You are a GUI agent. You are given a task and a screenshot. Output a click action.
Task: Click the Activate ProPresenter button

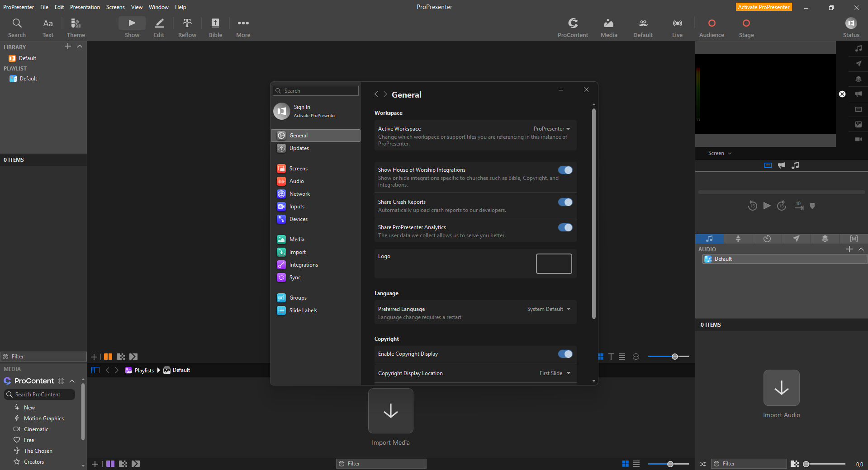tap(764, 7)
